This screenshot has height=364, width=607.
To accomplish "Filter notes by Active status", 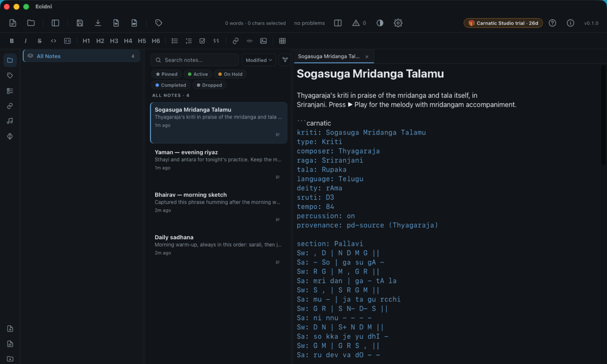I will coord(198,74).
